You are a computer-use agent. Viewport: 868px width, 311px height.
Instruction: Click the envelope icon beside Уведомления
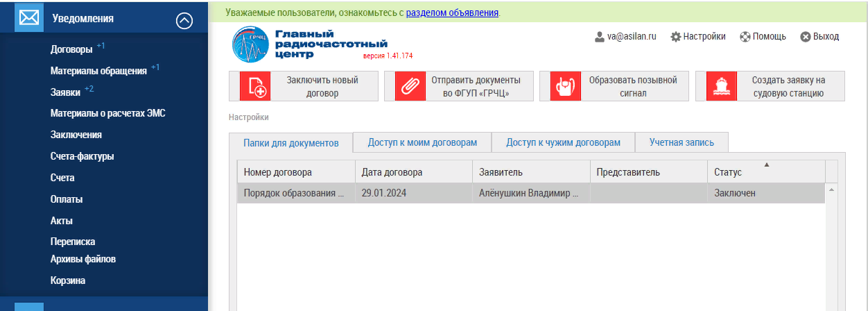(29, 18)
